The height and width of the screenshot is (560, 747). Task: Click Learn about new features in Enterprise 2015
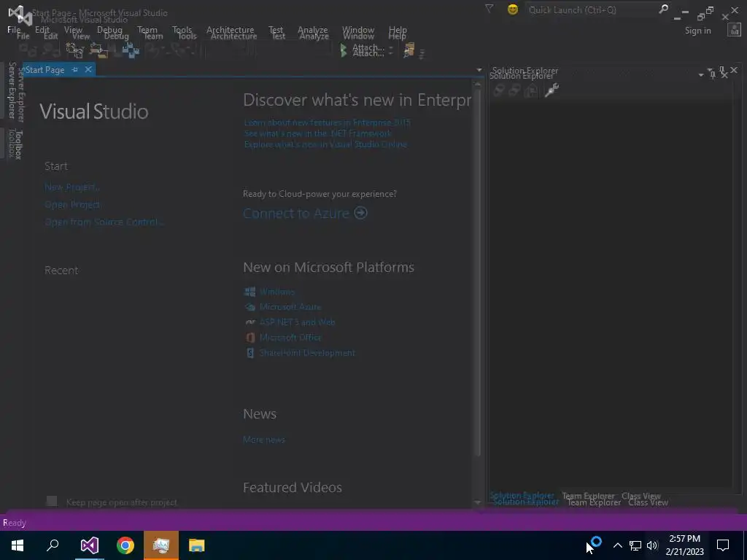[x=327, y=122]
